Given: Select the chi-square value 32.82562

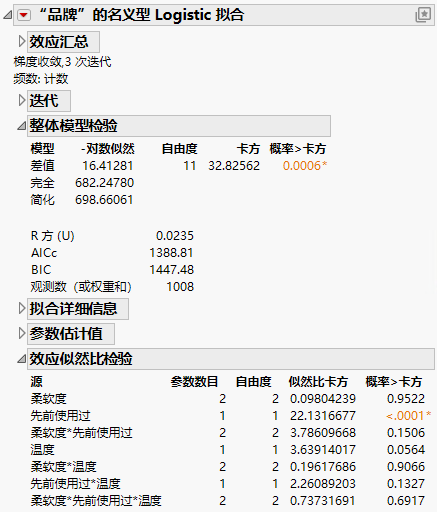Looking at the screenshot, I should tap(234, 166).
